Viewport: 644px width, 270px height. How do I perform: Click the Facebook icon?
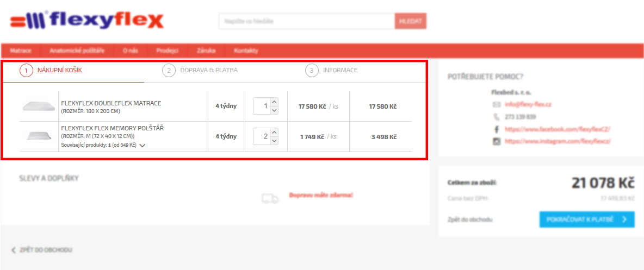497,129
